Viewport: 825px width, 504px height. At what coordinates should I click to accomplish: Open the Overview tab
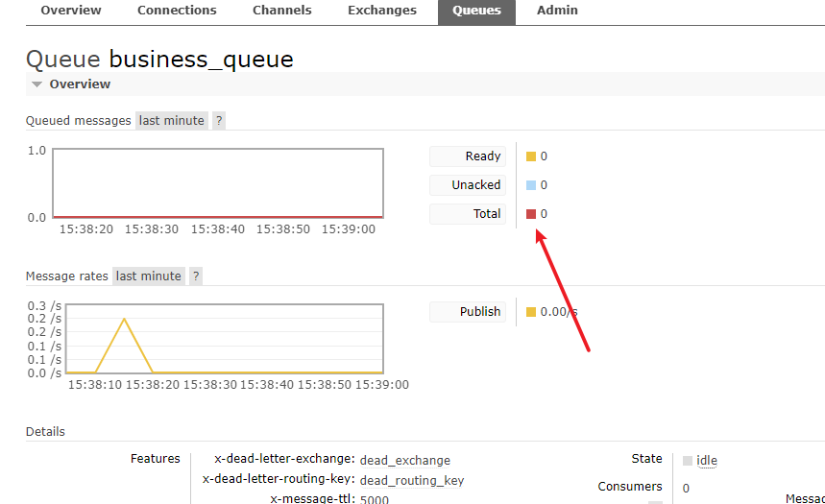(70, 11)
